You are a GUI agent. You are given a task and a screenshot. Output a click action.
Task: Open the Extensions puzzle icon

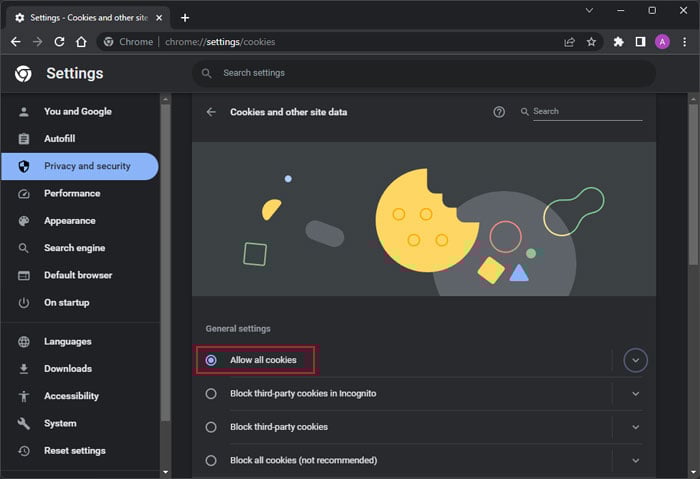pos(618,42)
